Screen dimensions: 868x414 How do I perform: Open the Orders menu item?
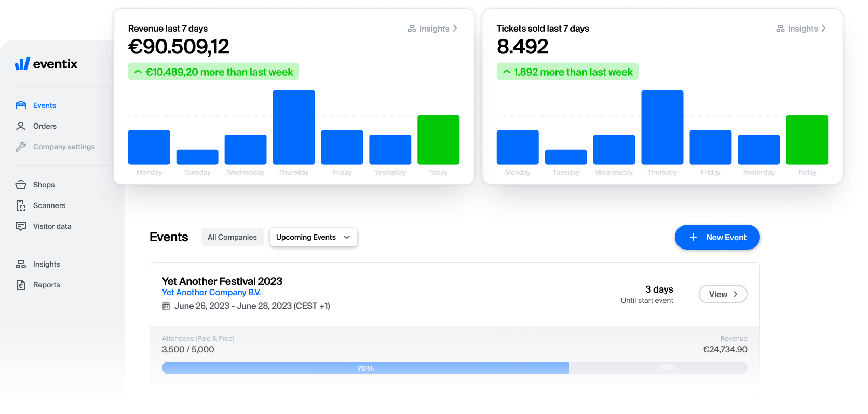pos(45,126)
